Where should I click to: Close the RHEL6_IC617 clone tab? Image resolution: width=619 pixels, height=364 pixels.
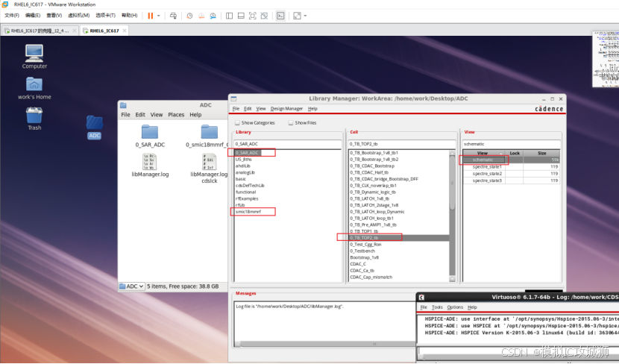[x=75, y=31]
